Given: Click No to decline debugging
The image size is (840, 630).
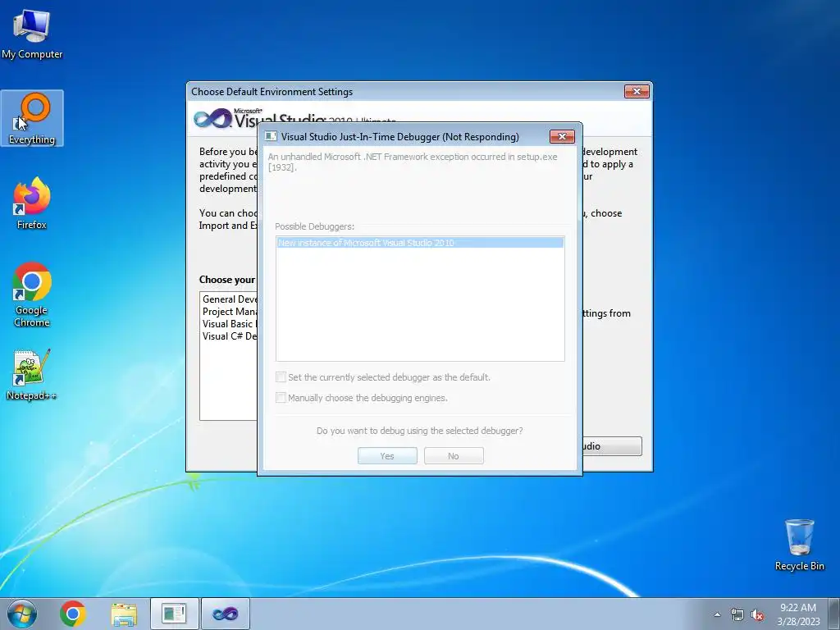Looking at the screenshot, I should pyautogui.click(x=454, y=456).
